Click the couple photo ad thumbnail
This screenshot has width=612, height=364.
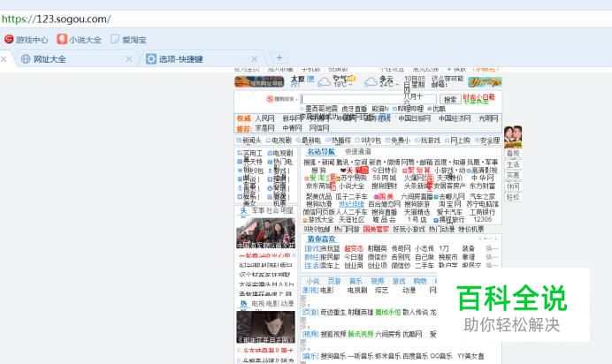pyautogui.click(x=513, y=137)
